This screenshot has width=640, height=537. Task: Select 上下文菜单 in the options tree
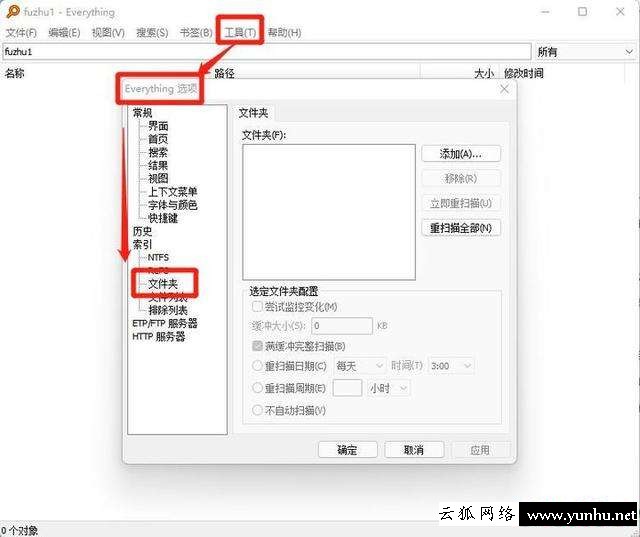click(173, 191)
